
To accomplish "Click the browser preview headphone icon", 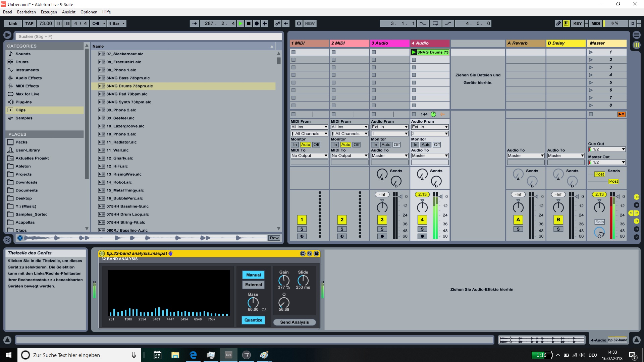I will coord(20,238).
